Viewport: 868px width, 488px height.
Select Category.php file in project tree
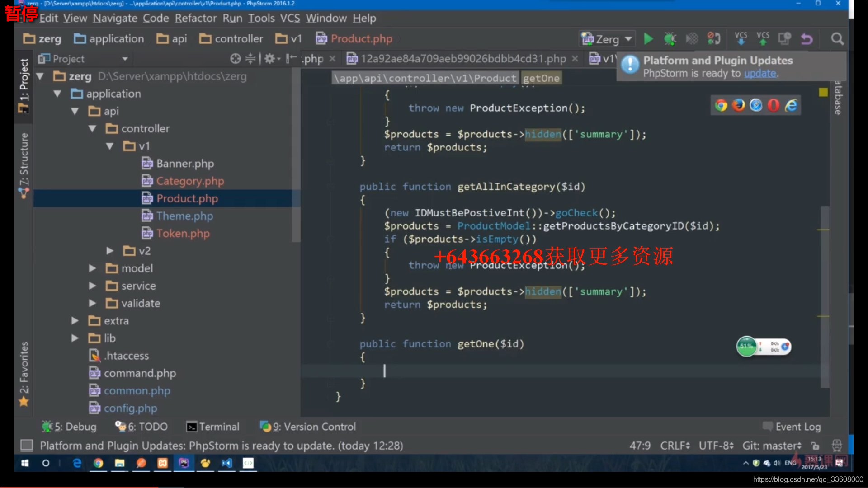click(190, 181)
